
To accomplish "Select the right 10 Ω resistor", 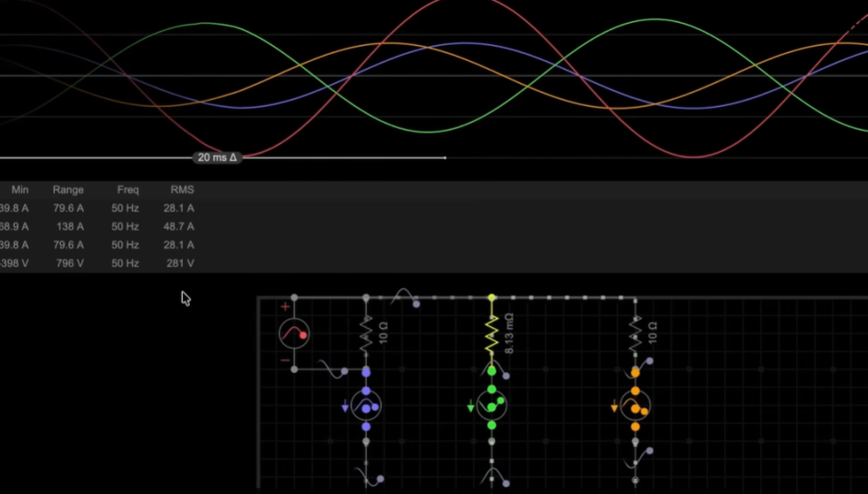I will pyautogui.click(x=635, y=332).
